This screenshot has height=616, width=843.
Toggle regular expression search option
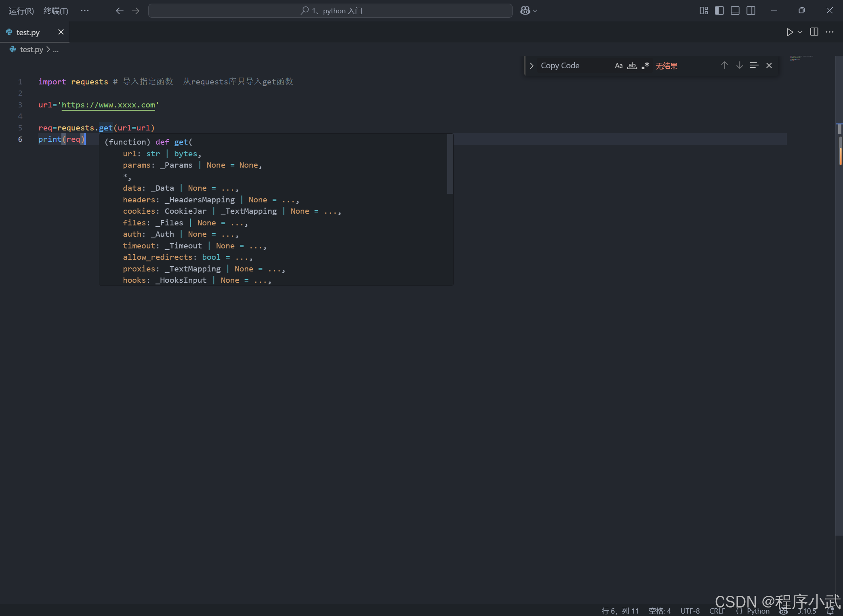(645, 65)
